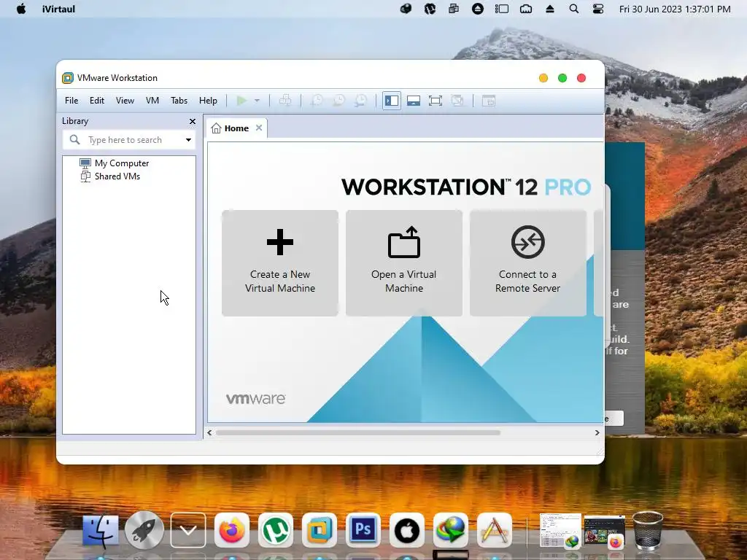Click Open a Virtual Machine tile
The width and height of the screenshot is (747, 560).
(x=404, y=262)
